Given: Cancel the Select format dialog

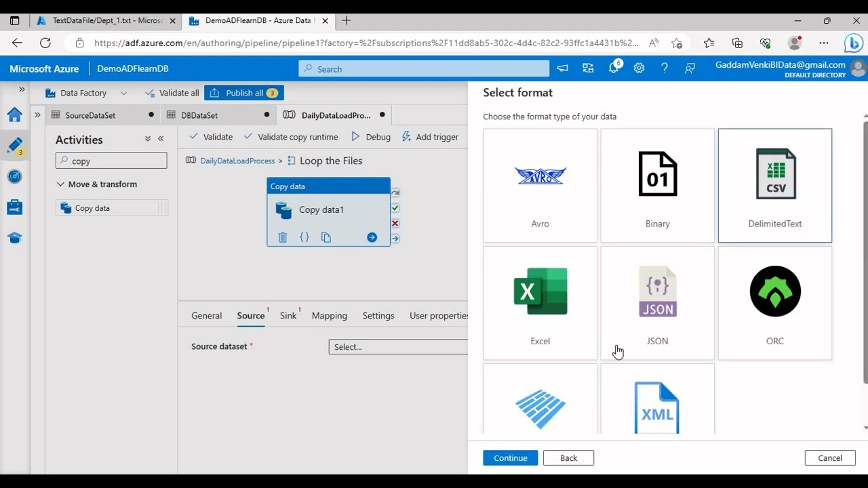Looking at the screenshot, I should (x=830, y=458).
